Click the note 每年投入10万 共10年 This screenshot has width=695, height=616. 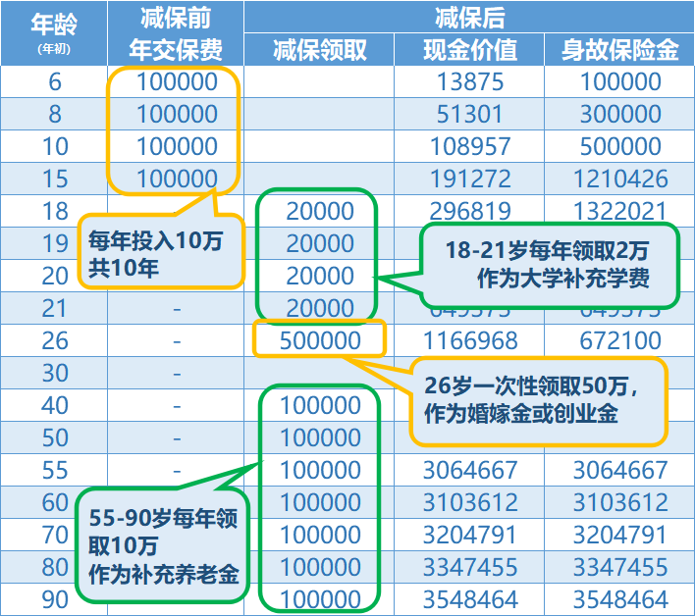click(161, 251)
